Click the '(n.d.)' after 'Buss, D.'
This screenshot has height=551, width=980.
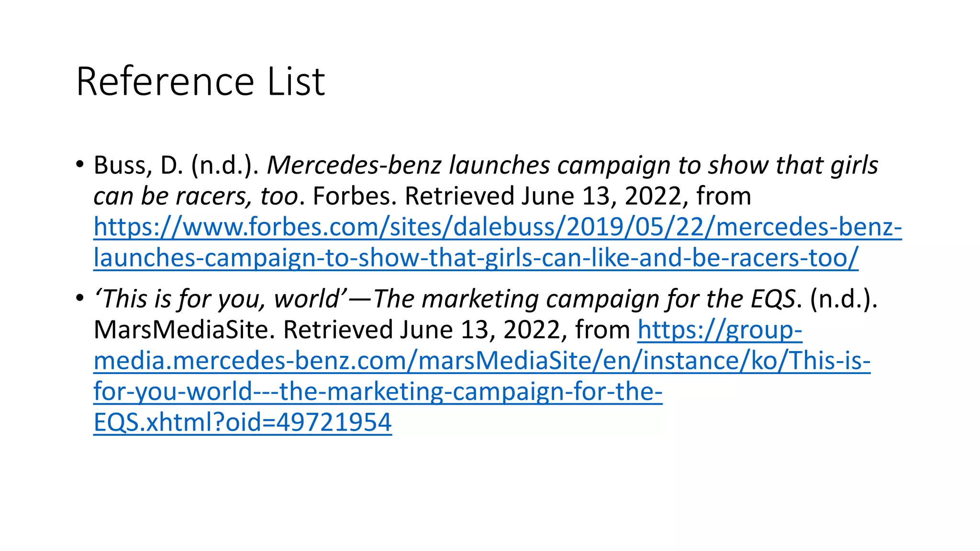point(222,165)
